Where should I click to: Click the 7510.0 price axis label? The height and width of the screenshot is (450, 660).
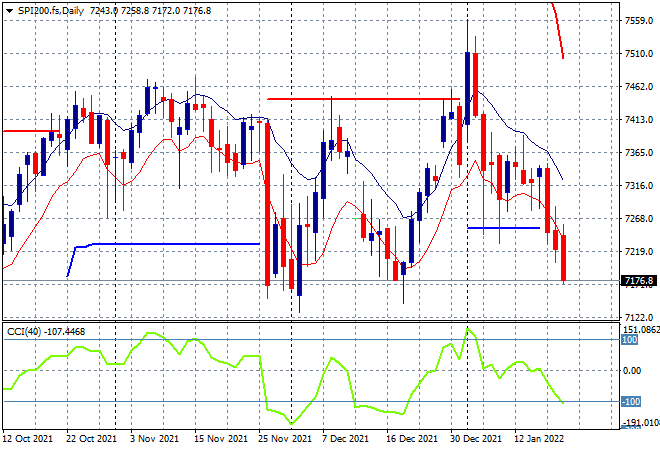pos(639,53)
